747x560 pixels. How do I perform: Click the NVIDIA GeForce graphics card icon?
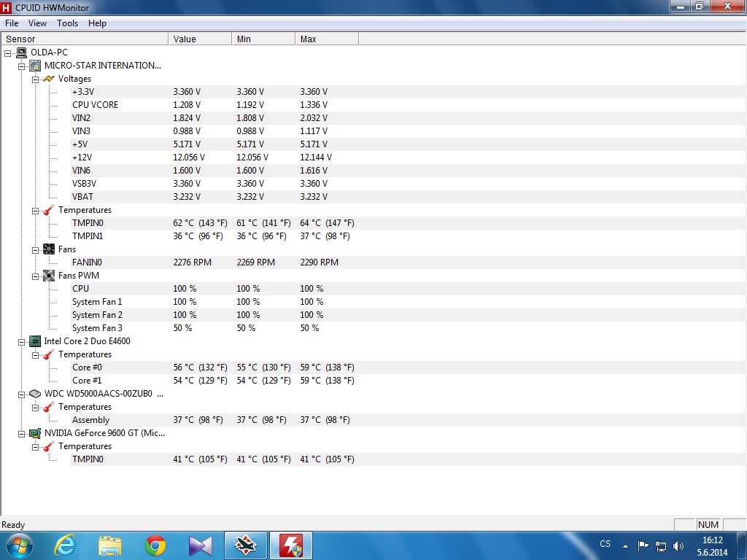[35, 433]
